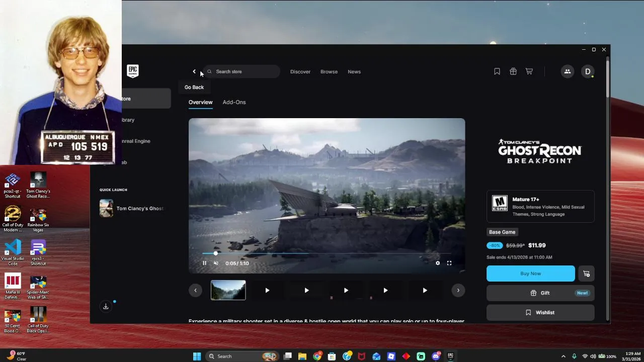Open pcsx2-qt Shortcut desktop icon

[13, 186]
